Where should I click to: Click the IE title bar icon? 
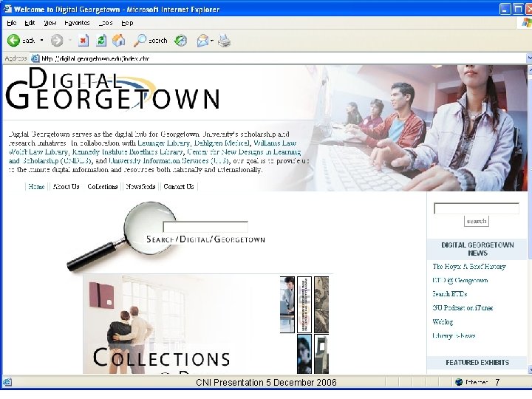7,8
